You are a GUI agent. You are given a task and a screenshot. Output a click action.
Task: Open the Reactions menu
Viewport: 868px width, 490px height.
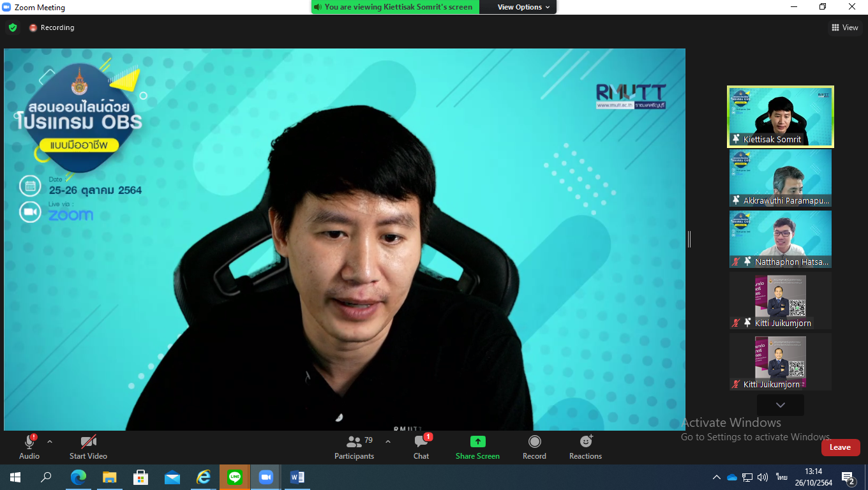coord(585,447)
